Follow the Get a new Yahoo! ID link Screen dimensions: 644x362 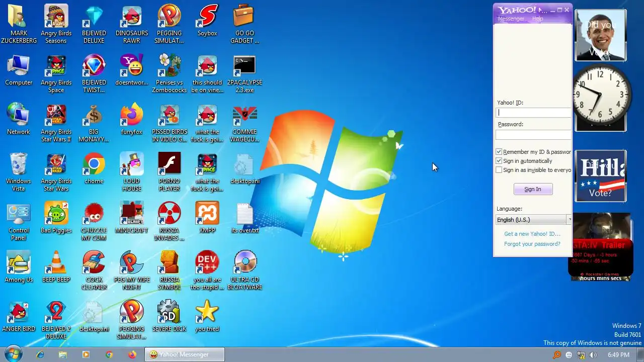click(x=532, y=234)
